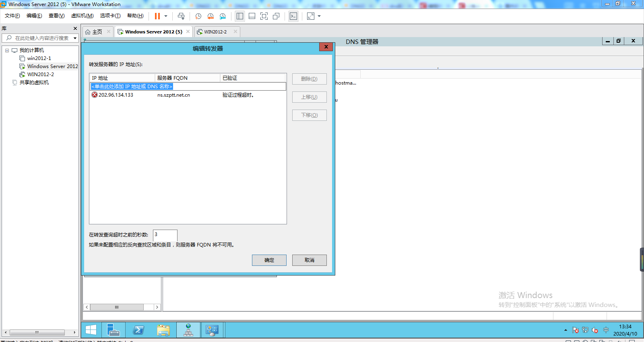Click the 删除(D) button
Viewport: 644px width, 342px height.
pos(309,79)
